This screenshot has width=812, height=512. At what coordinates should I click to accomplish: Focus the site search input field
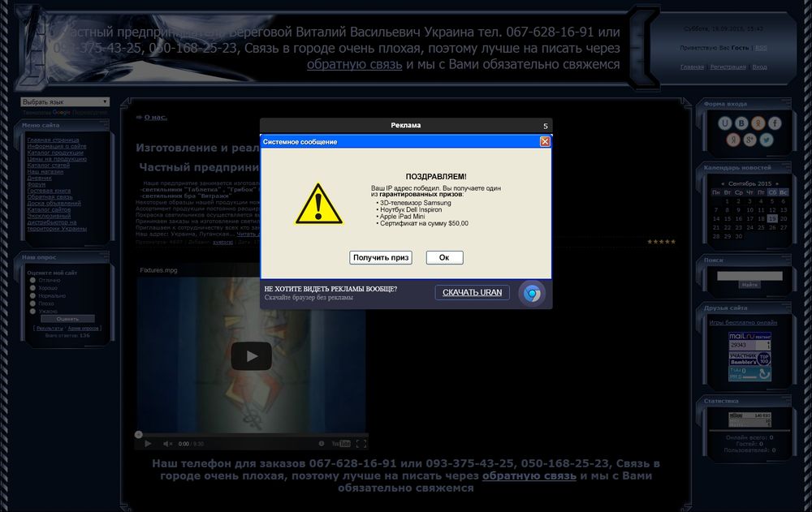pos(749,276)
